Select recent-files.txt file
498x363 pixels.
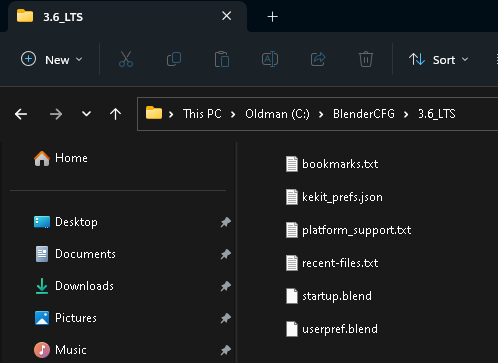click(332, 263)
